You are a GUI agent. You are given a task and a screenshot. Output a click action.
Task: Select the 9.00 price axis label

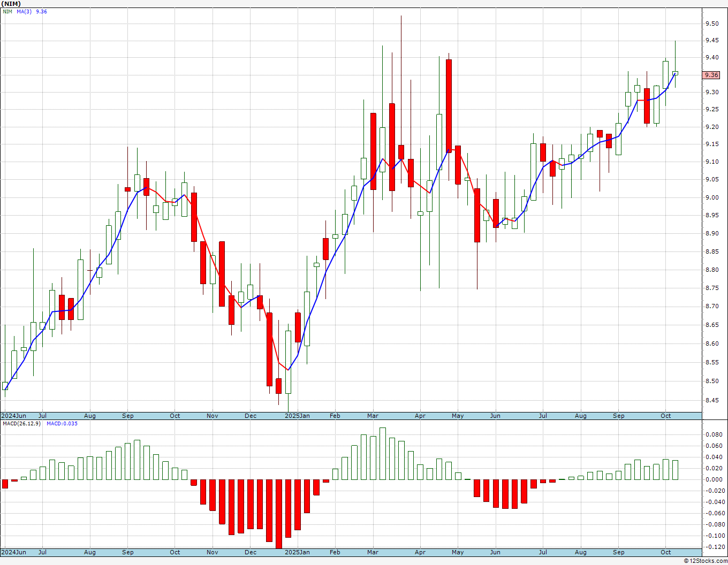pyautogui.click(x=712, y=198)
